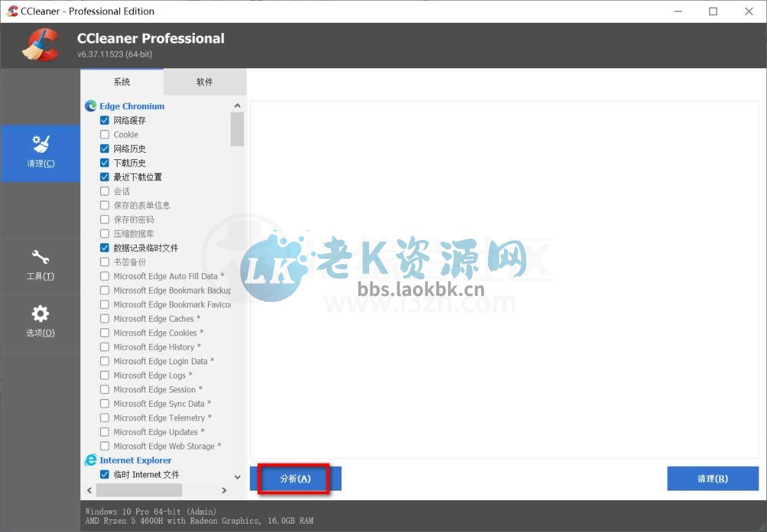Check Microsoft Edge History option
The height and width of the screenshot is (532, 767).
tap(104, 347)
